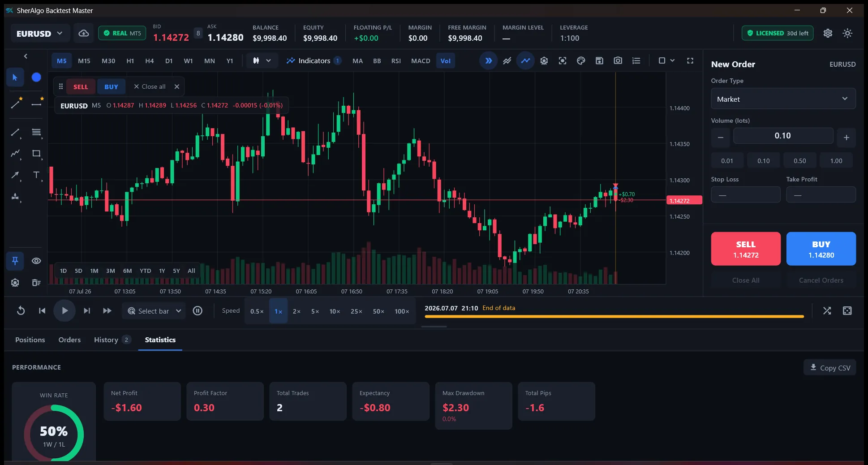Viewport: 868px width, 465px height.
Task: Click the pause circle icon
Action: click(198, 310)
